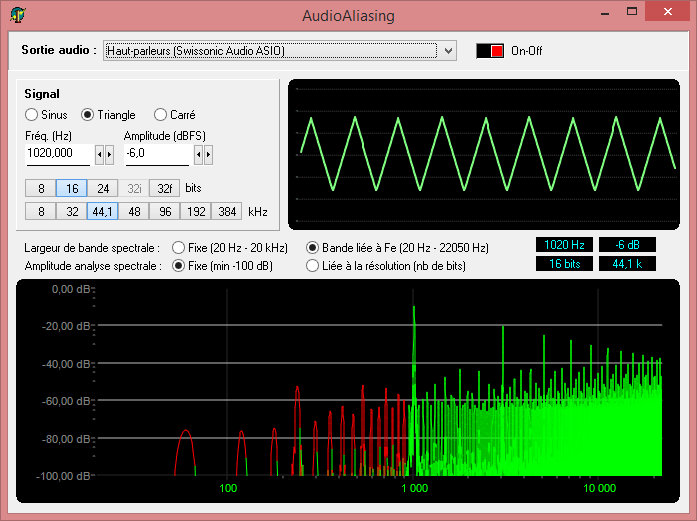
Task: Click the AudioAliasing app icon in title bar
Action: [17, 15]
